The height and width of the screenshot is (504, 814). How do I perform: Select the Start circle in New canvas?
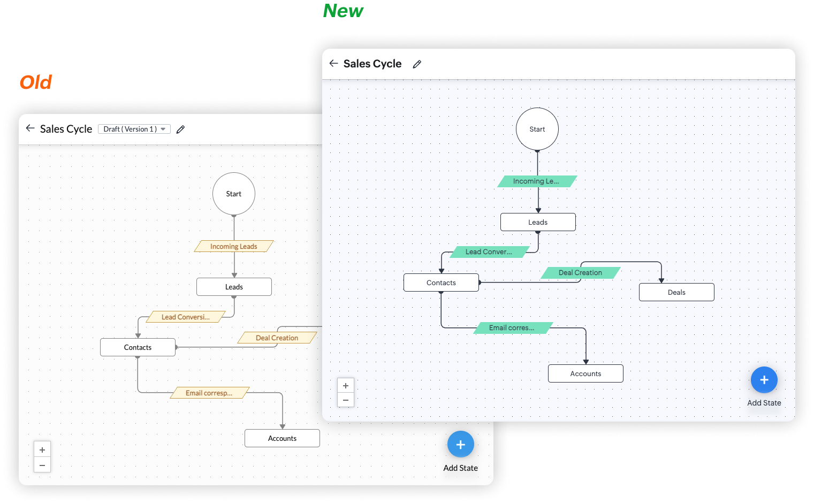(x=537, y=129)
